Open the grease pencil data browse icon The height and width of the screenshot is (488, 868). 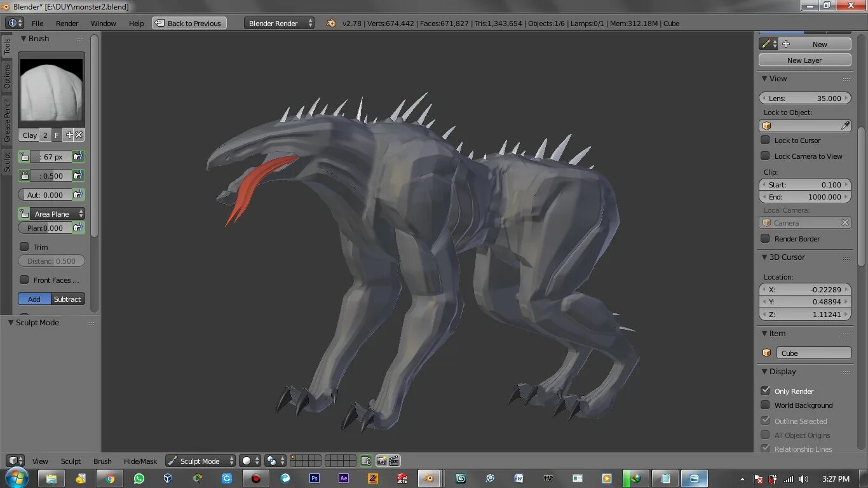[768, 44]
